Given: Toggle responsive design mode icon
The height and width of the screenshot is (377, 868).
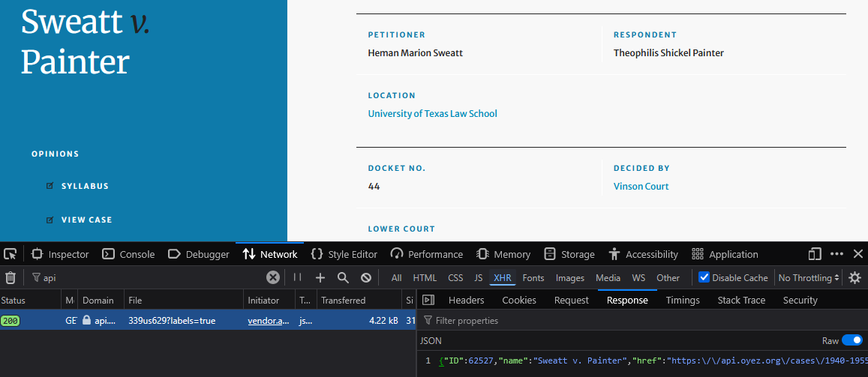Looking at the screenshot, I should click(814, 254).
